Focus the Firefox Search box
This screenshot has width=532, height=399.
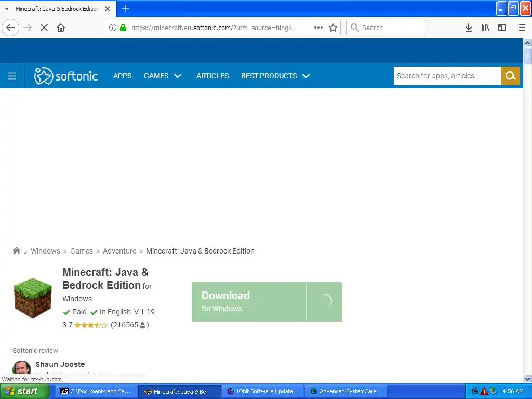[x=386, y=28]
